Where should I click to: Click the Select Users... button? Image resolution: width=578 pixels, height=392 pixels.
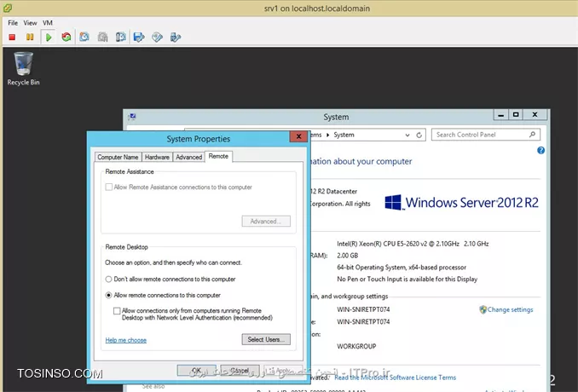pyautogui.click(x=266, y=339)
